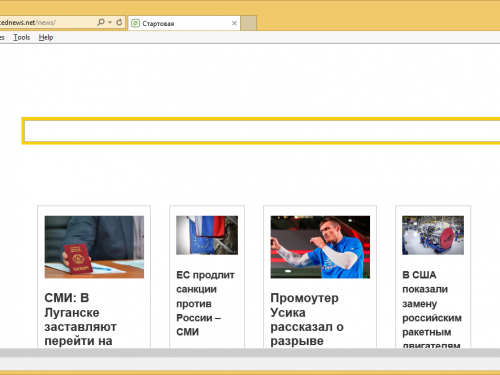Click the refresh page icon
Screen dimensions: 500x375
click(119, 22)
